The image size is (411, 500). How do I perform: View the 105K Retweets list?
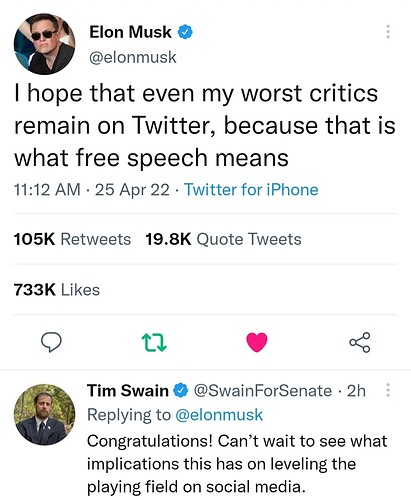72,239
